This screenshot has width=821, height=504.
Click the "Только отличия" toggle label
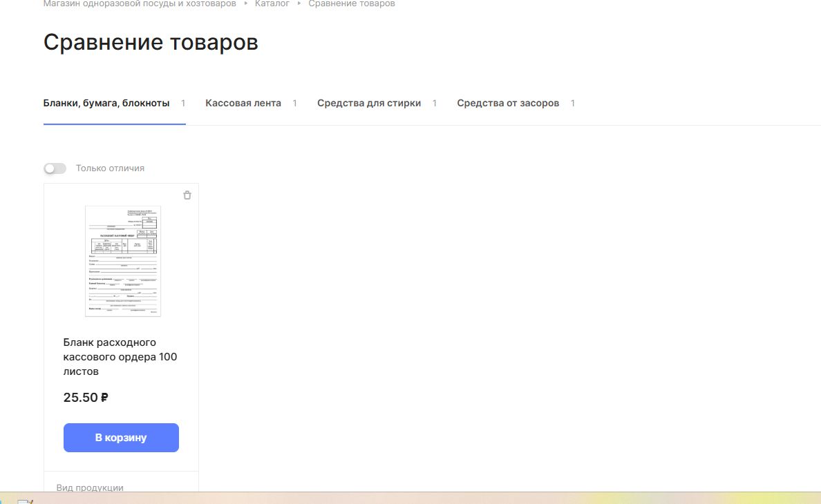tap(110, 168)
